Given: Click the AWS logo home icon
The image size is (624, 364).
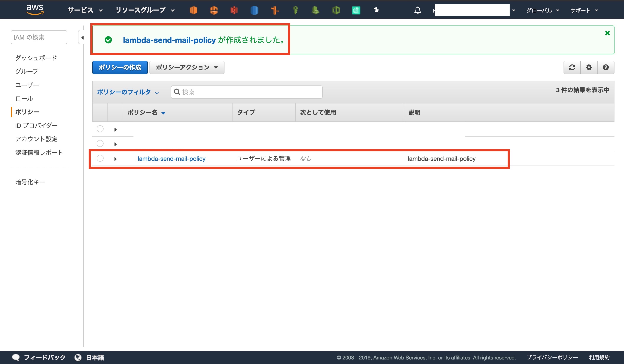Looking at the screenshot, I should click(x=35, y=10).
